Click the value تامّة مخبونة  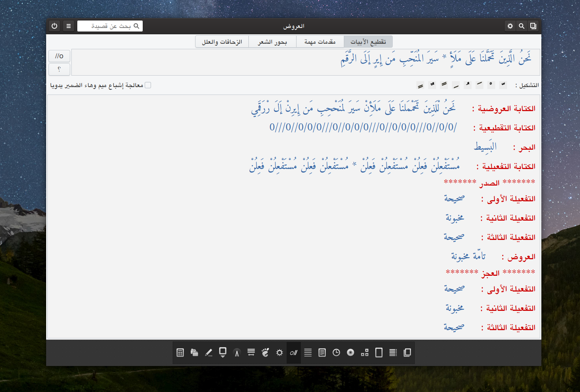pyautogui.click(x=468, y=256)
